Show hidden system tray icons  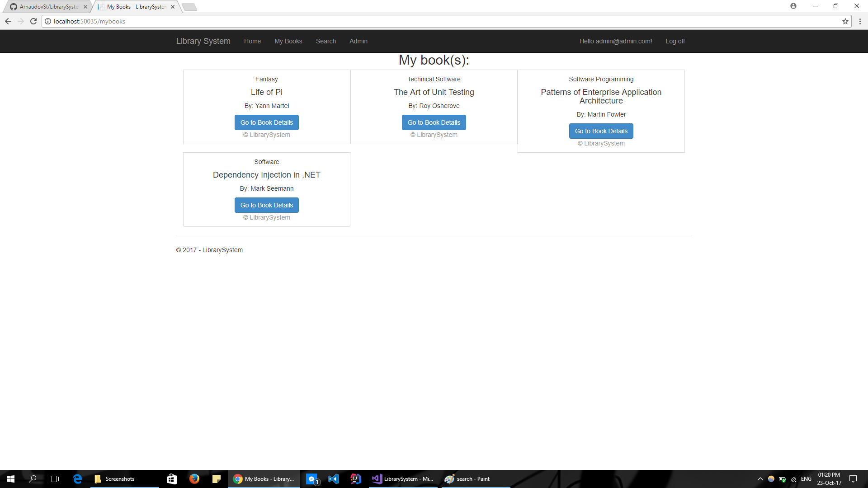click(760, 479)
